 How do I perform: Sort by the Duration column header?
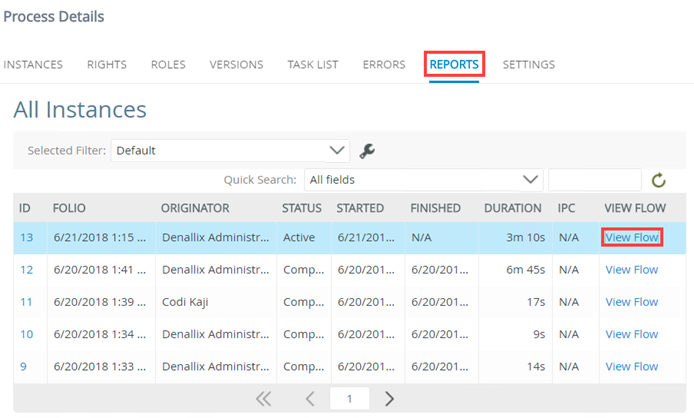(513, 208)
